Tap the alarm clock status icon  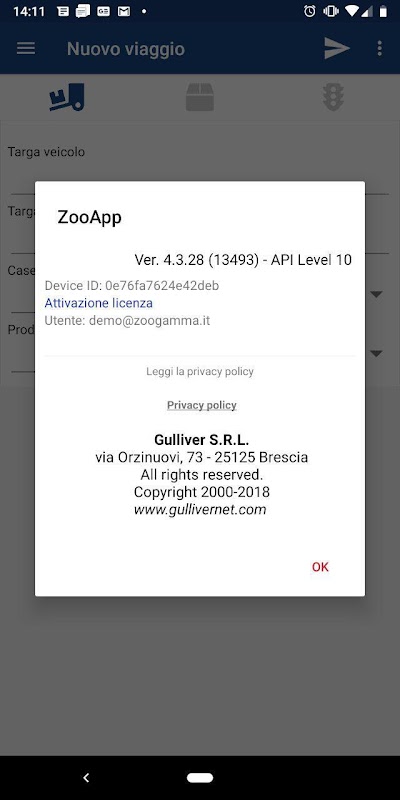(x=310, y=11)
